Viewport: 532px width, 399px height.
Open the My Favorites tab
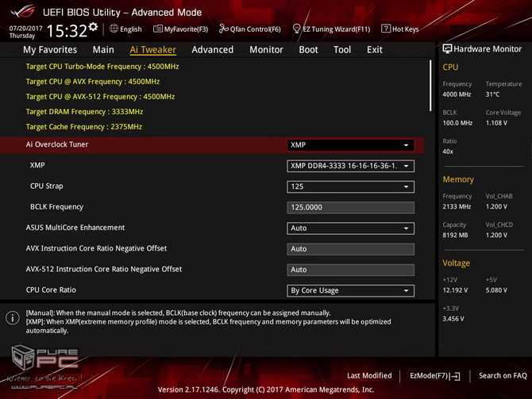tap(50, 50)
